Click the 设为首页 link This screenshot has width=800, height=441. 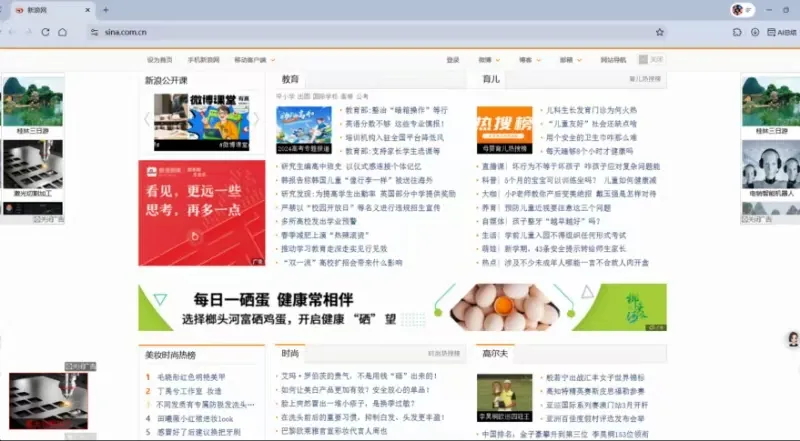click(x=160, y=60)
